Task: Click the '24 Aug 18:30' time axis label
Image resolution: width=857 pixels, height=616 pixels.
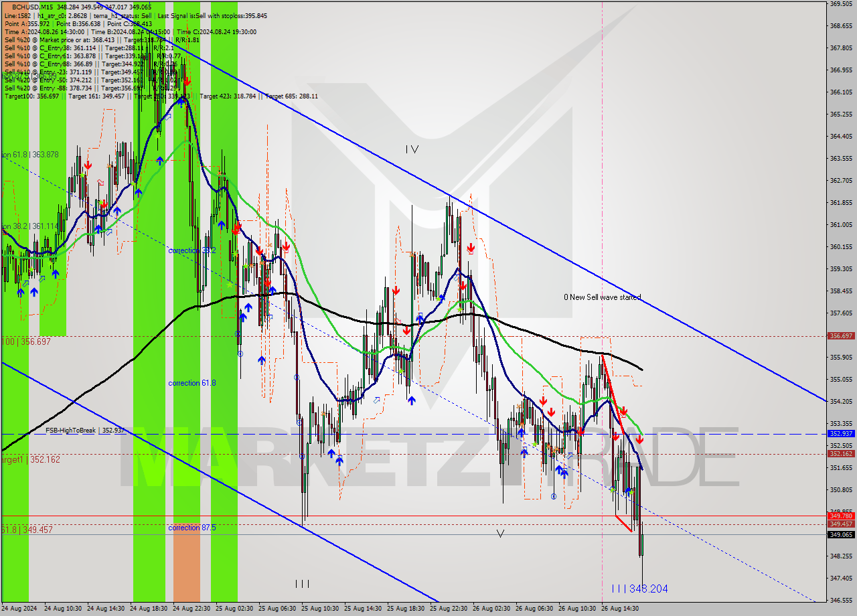Action: (149, 609)
